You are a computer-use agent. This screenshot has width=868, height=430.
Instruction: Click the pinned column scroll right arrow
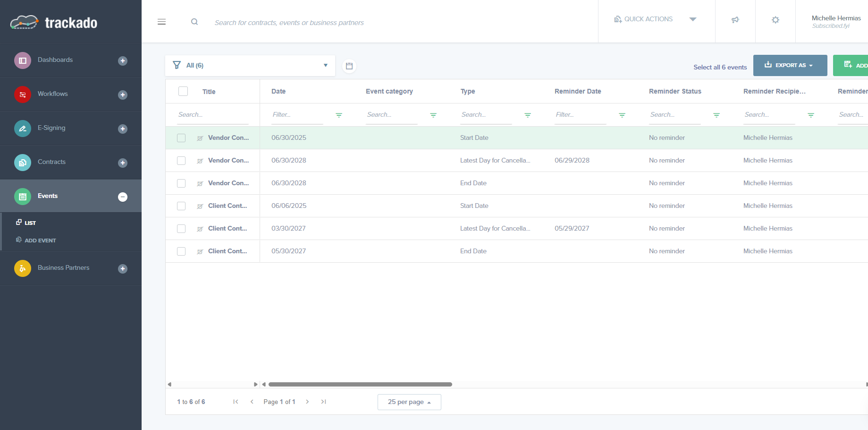[x=255, y=384]
